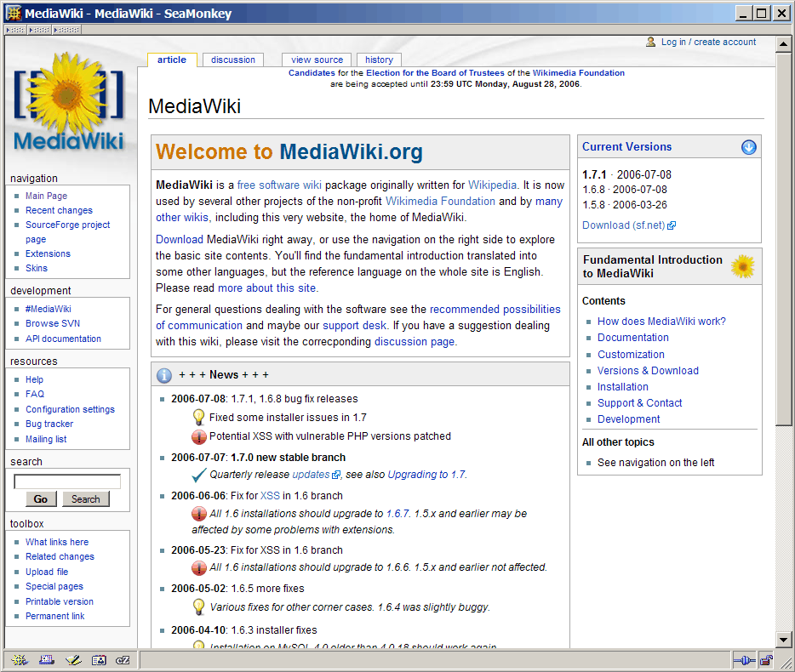The height and width of the screenshot is (672, 795).
Task: Click vertical scrollbar down arrow
Action: coord(783,640)
